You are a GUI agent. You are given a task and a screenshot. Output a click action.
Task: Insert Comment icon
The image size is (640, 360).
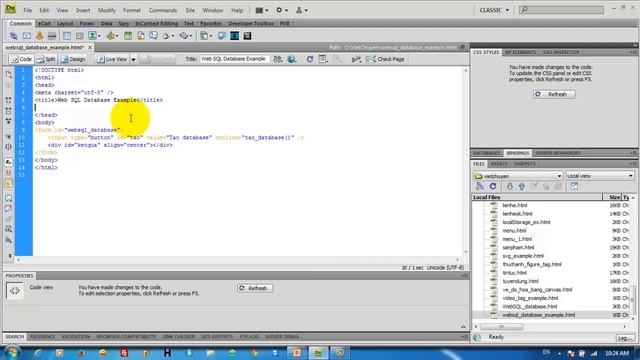(x=153, y=36)
